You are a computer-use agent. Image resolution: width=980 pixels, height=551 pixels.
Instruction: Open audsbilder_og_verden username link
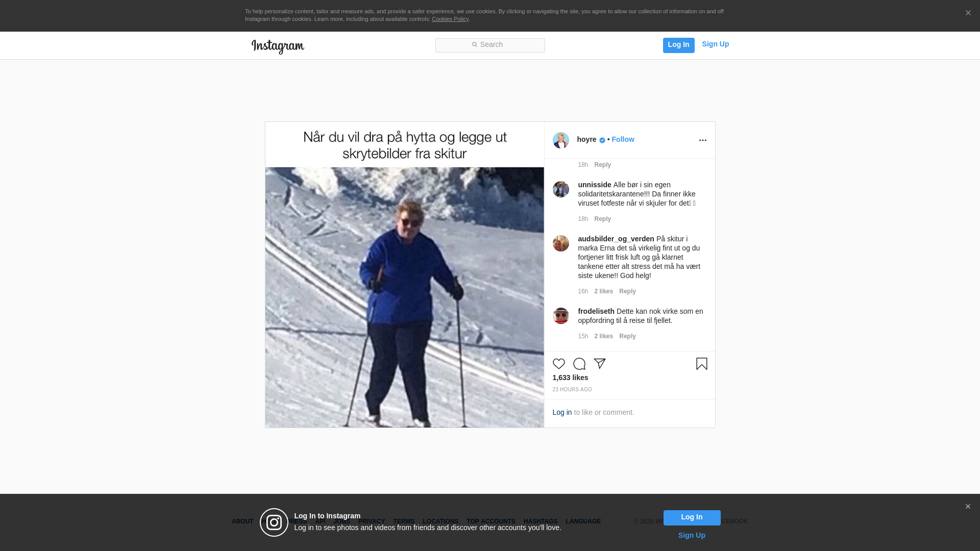pos(616,239)
